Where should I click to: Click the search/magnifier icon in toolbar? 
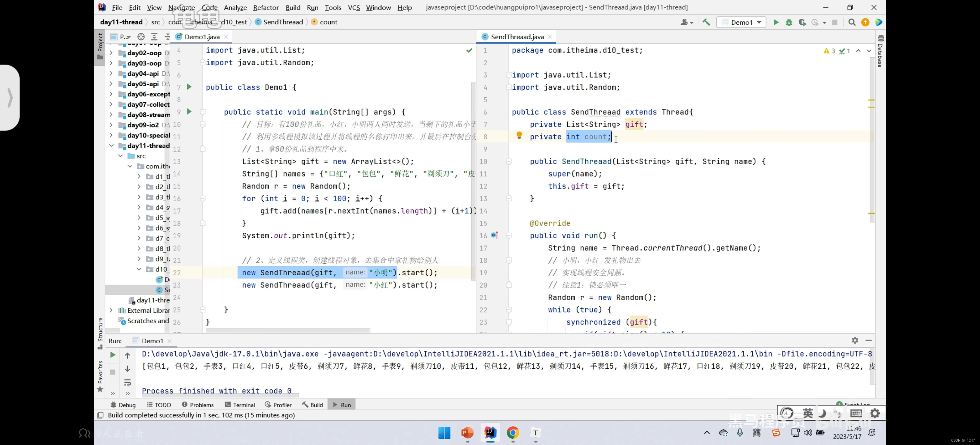(x=852, y=22)
